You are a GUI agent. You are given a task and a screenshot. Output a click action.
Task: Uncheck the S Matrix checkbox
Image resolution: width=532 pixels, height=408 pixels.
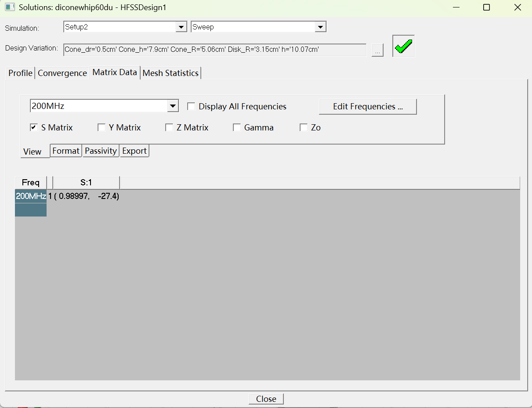tap(34, 127)
